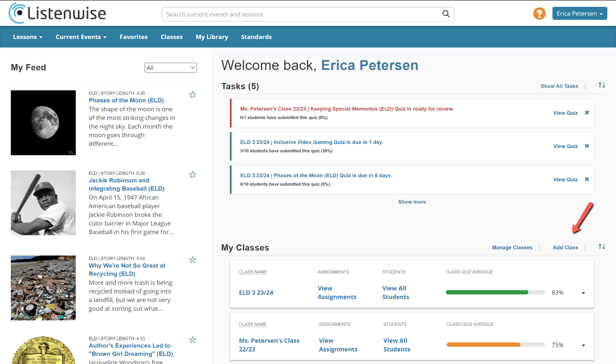Click the '0/1 students have submitted' text
Image resolution: width=616 pixels, height=364 pixels.
pyautogui.click(x=284, y=118)
